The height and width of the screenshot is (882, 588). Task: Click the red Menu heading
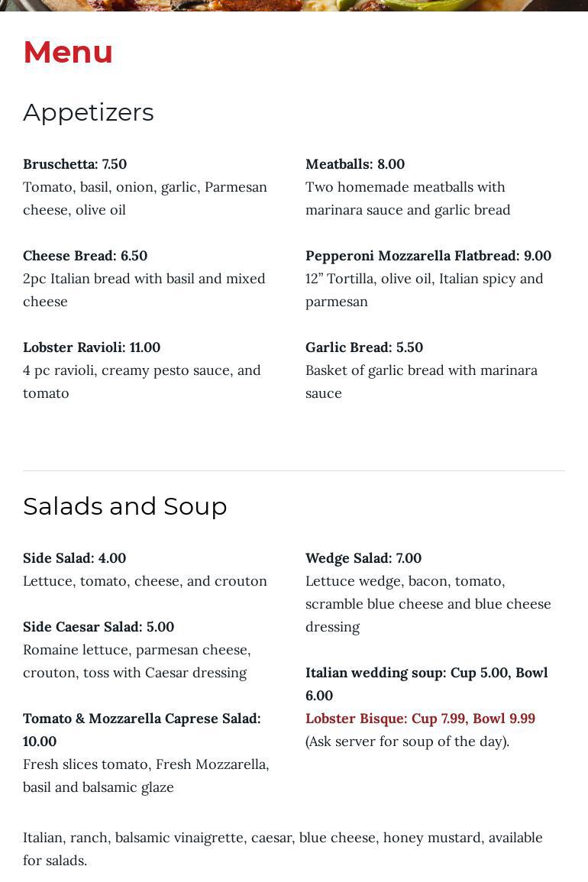click(x=68, y=52)
